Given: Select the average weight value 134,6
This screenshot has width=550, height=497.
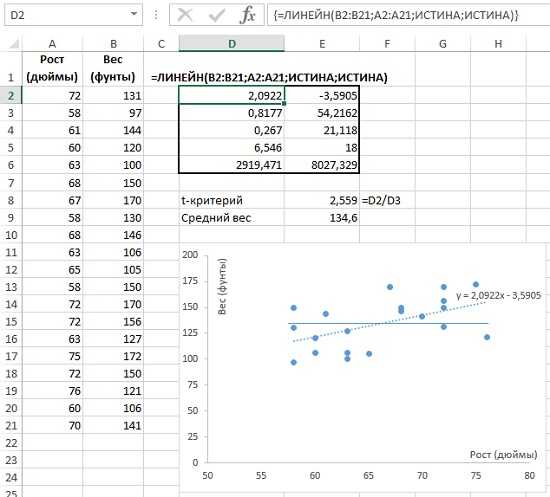Looking at the screenshot, I should coord(322,218).
